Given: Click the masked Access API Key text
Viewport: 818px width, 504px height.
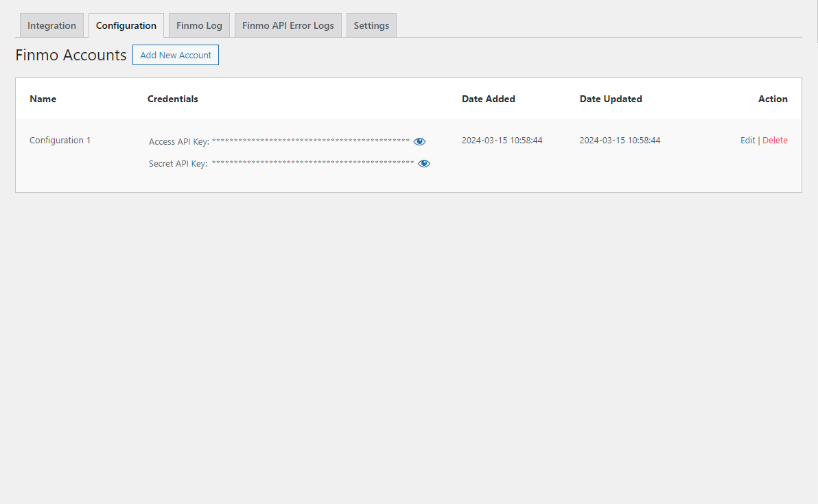Looking at the screenshot, I should pyautogui.click(x=310, y=141).
